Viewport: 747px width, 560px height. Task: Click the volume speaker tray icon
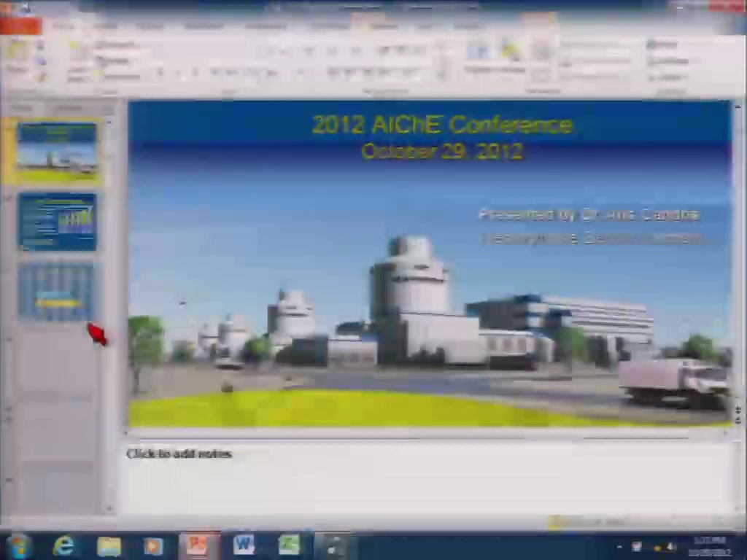(x=671, y=547)
